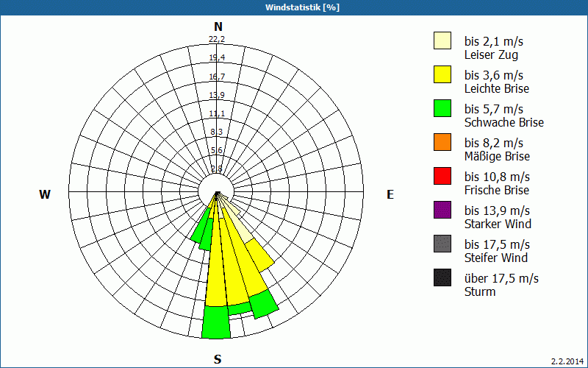Viewport: 588px width, 368px height.
Task: Click the 13,9 axis scale value
Action: (x=217, y=95)
